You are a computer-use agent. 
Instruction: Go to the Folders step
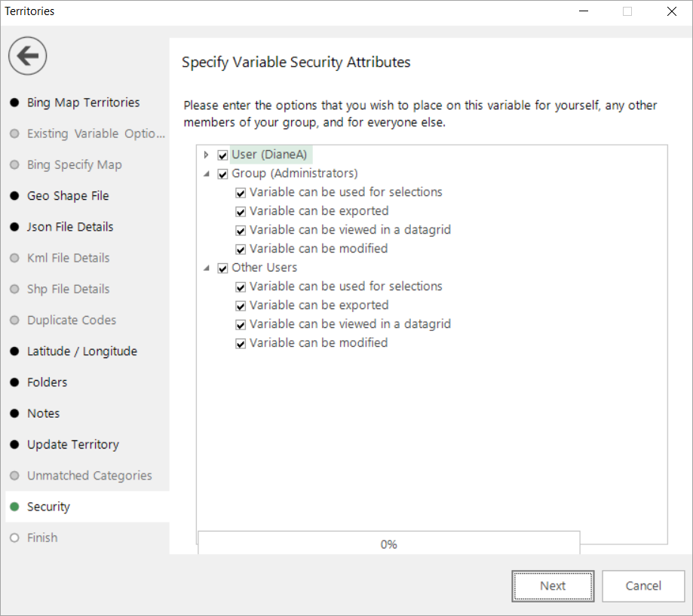47,382
